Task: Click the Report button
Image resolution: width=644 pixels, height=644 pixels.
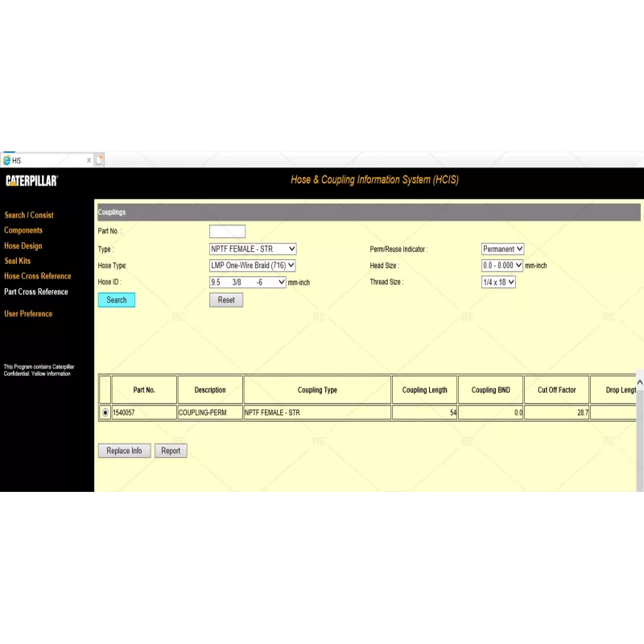Action: pyautogui.click(x=171, y=450)
